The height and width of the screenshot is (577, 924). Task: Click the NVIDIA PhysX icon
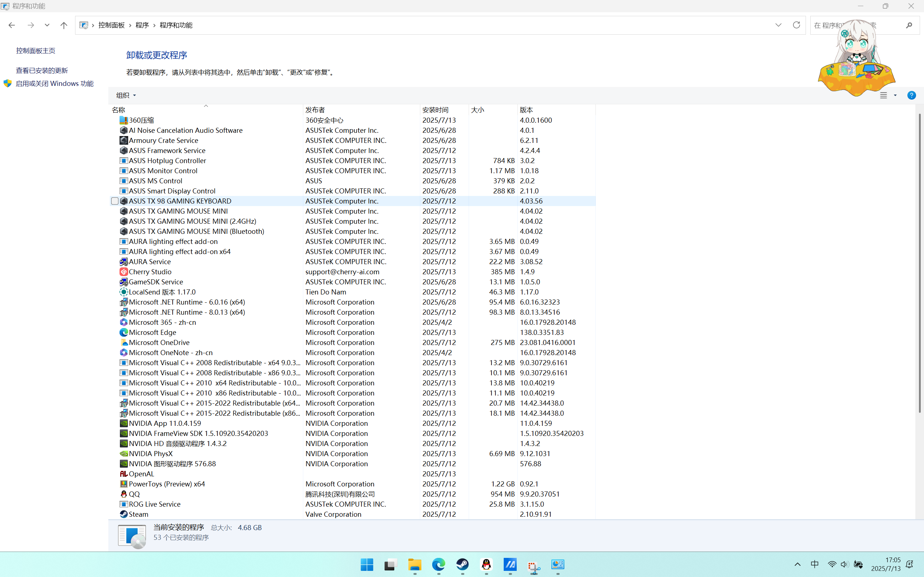(123, 454)
